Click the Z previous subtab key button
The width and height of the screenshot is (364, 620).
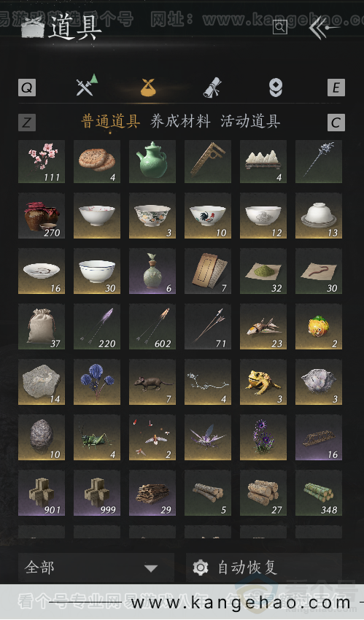(x=27, y=123)
